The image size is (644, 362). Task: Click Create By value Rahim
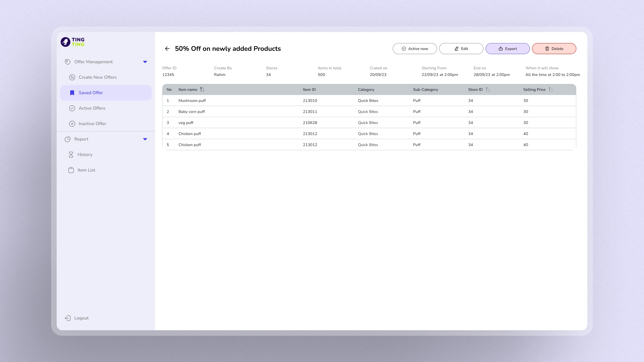click(x=220, y=75)
